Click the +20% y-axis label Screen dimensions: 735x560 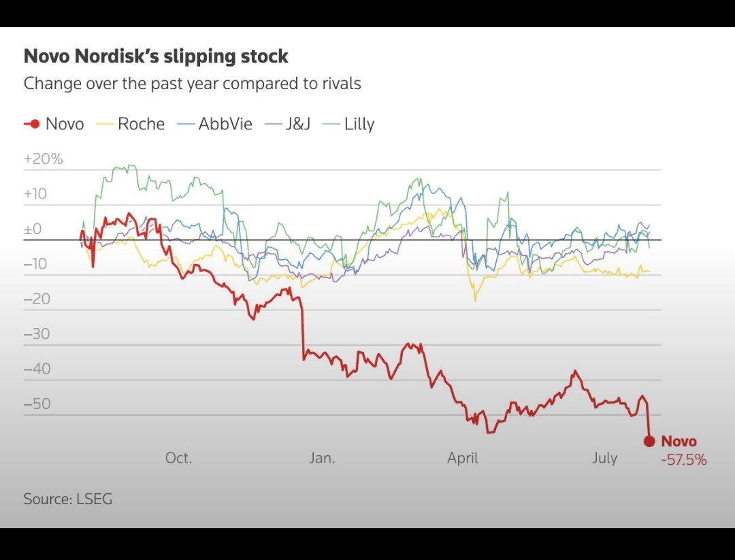tap(43, 159)
